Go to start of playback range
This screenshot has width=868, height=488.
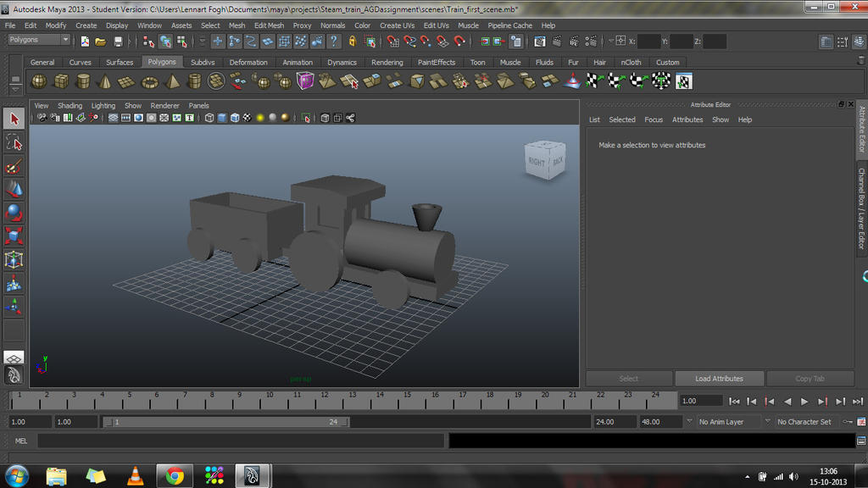click(734, 402)
